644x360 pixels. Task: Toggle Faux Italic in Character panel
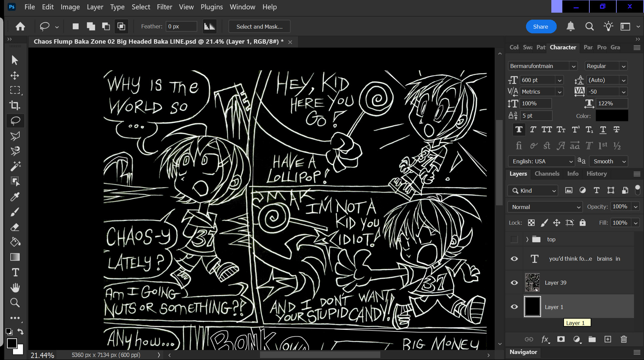coord(533,130)
